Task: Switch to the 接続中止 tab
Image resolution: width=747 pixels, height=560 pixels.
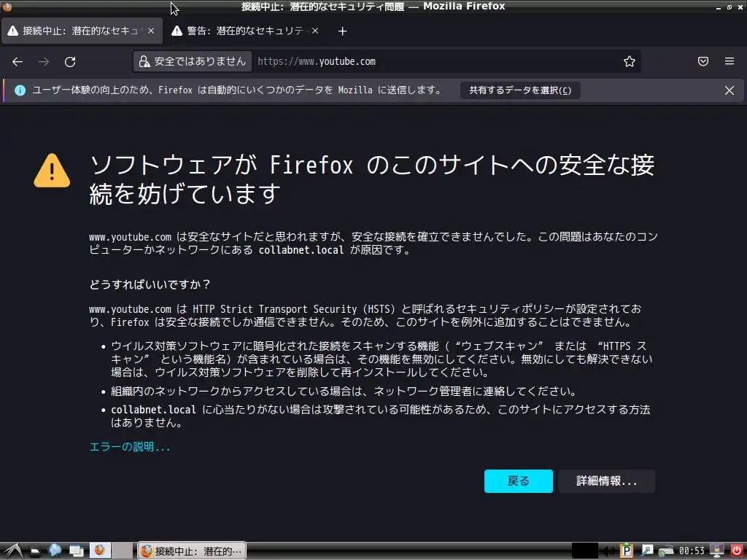Action: click(x=82, y=31)
